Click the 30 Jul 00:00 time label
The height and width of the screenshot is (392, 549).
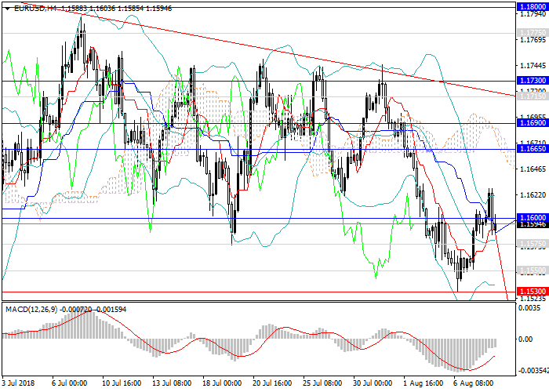pyautogui.click(x=373, y=383)
